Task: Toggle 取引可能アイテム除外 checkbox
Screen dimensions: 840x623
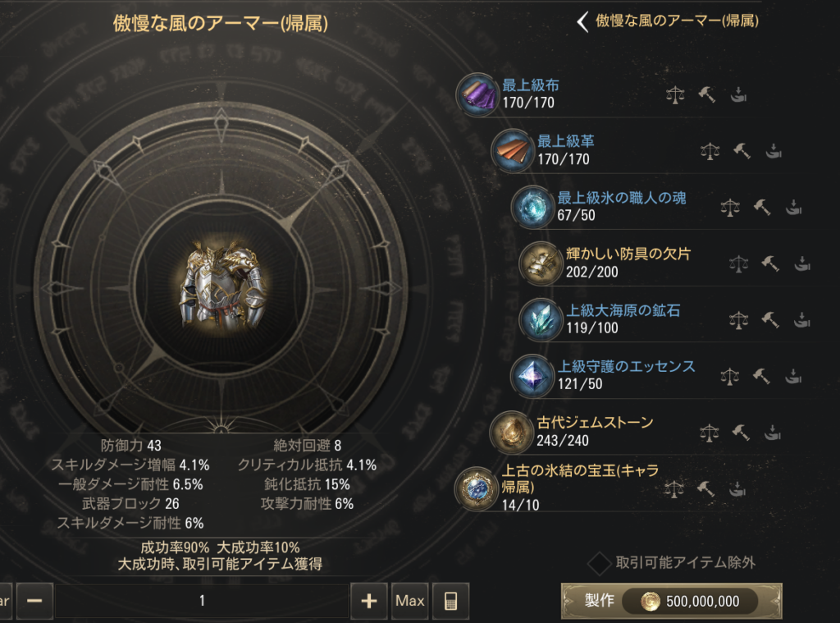Action: click(599, 563)
